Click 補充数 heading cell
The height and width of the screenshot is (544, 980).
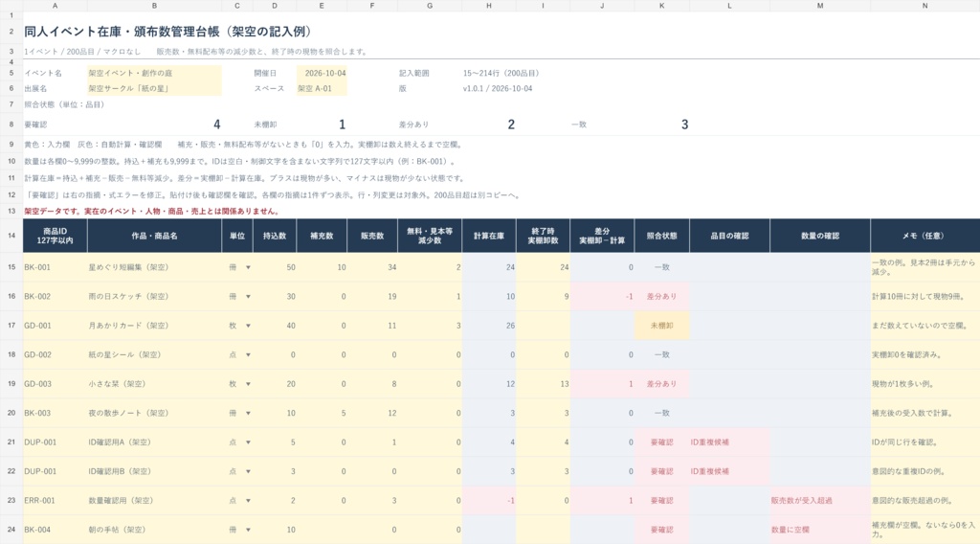322,236
